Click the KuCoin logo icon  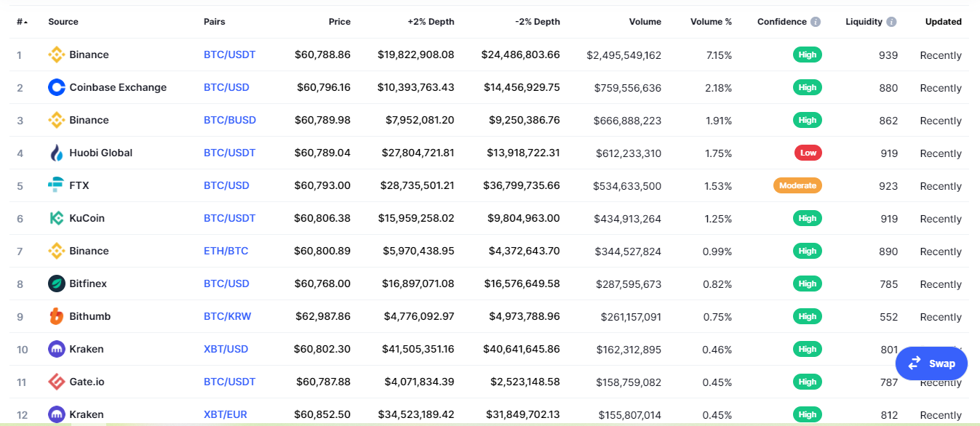pyautogui.click(x=56, y=218)
